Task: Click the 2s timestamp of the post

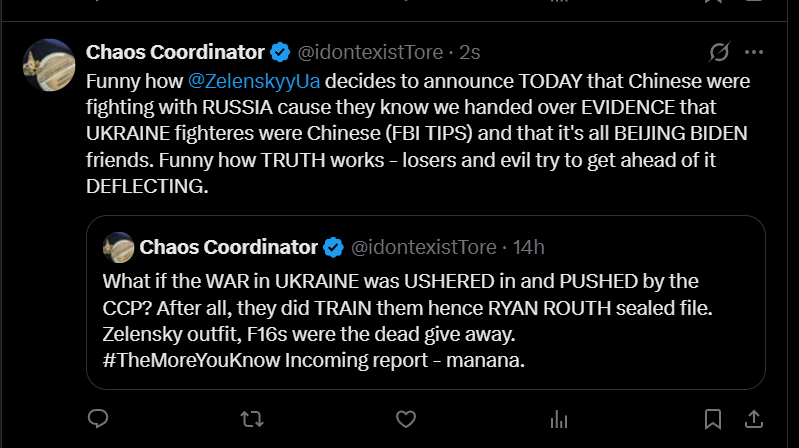Action: [470, 52]
